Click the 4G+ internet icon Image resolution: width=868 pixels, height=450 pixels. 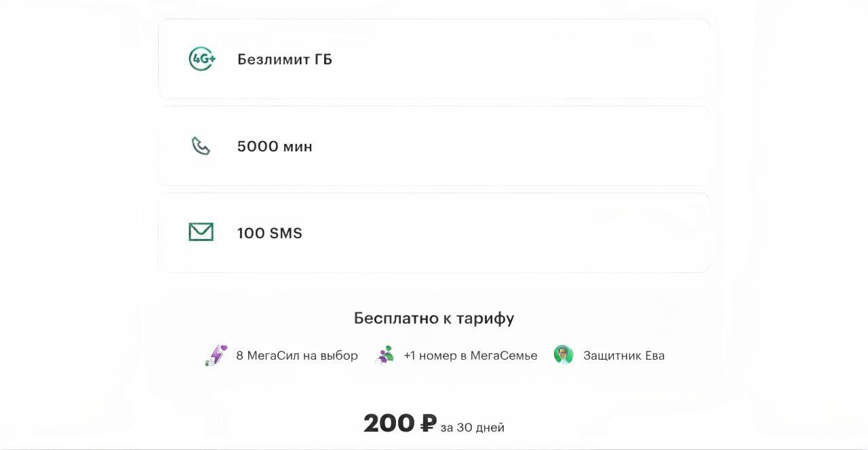202,59
